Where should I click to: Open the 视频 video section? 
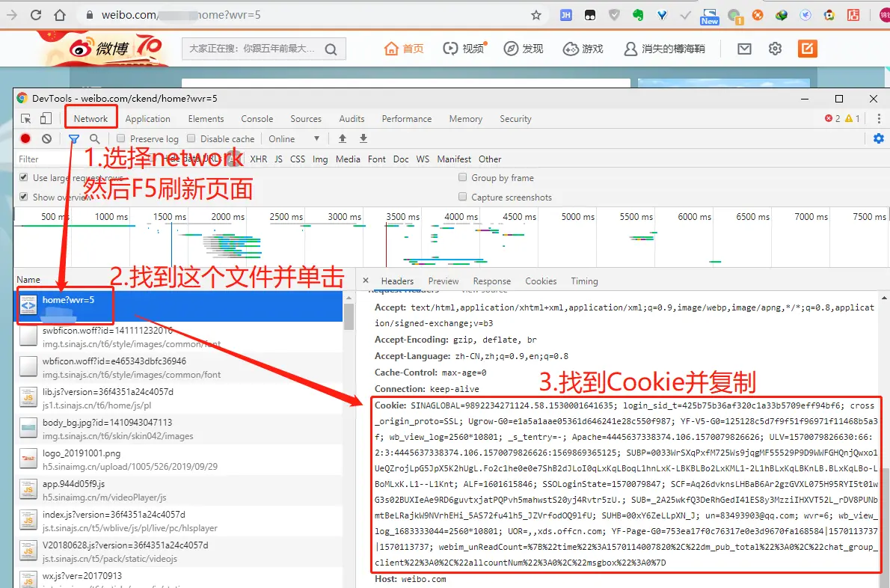pos(464,49)
